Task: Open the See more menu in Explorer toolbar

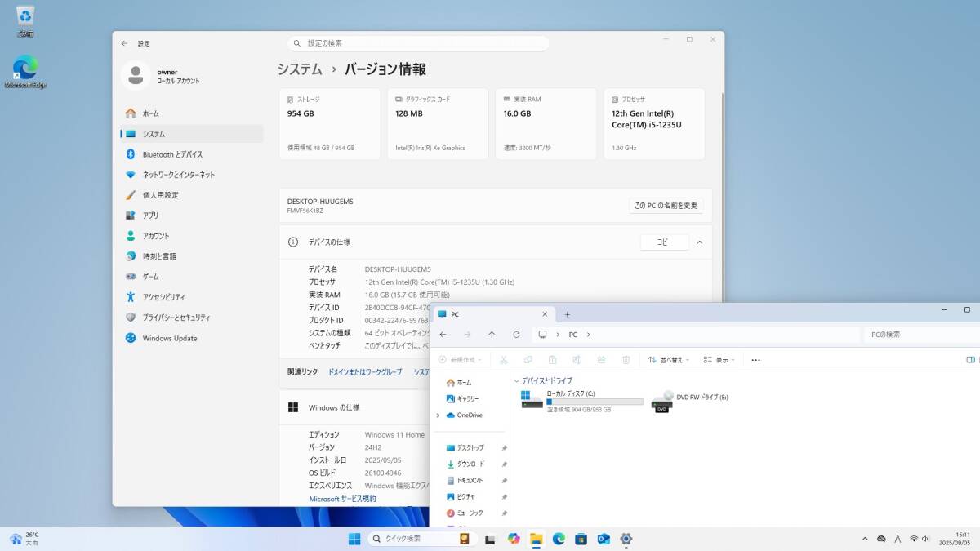Action: click(x=755, y=360)
